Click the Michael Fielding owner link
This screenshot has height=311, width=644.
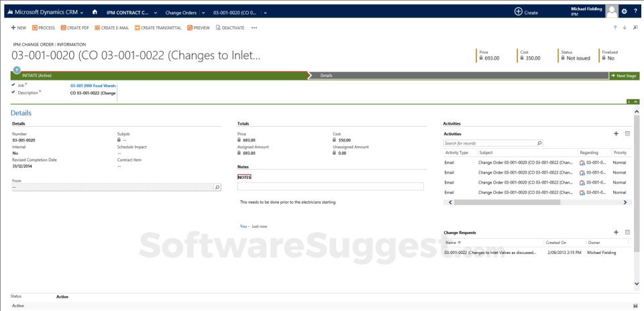pyautogui.click(x=602, y=253)
